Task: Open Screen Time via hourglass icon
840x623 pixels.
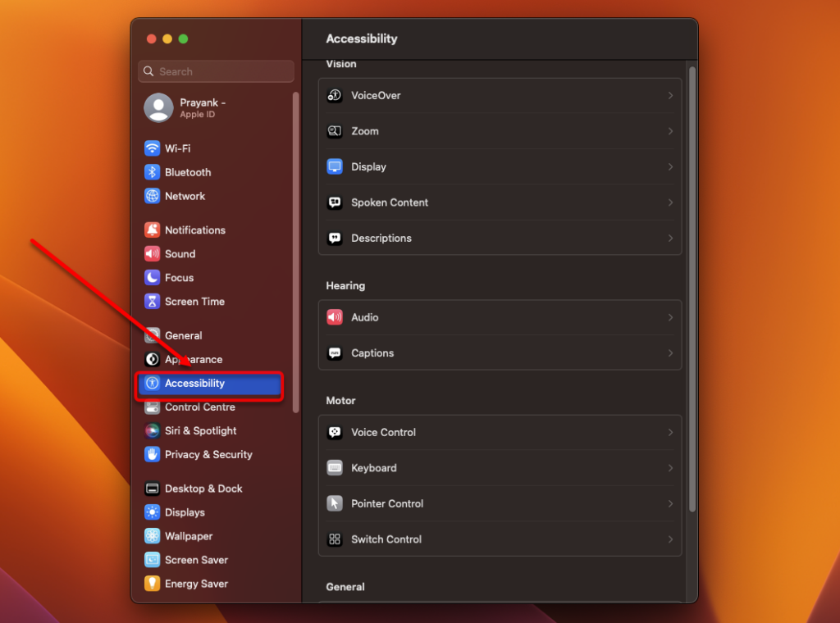Action: 152,302
